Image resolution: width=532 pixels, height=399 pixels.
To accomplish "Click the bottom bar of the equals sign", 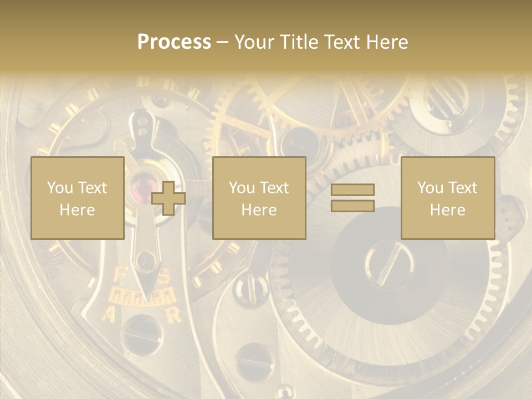I will pos(352,206).
